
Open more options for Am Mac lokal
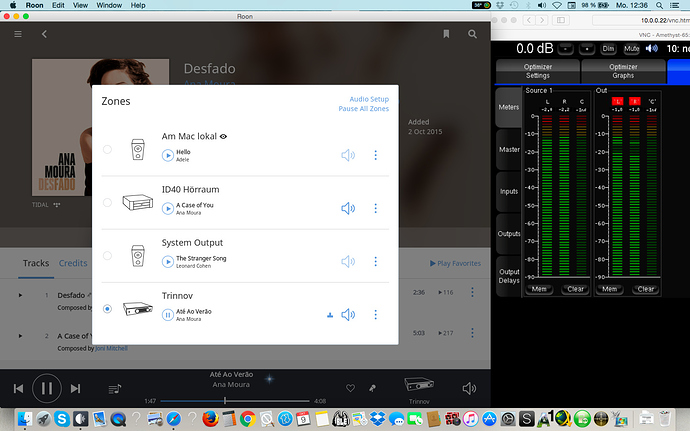(x=375, y=155)
